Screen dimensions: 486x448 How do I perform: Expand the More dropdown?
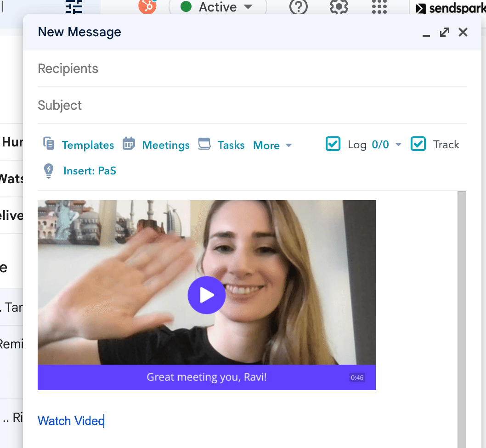click(x=272, y=146)
